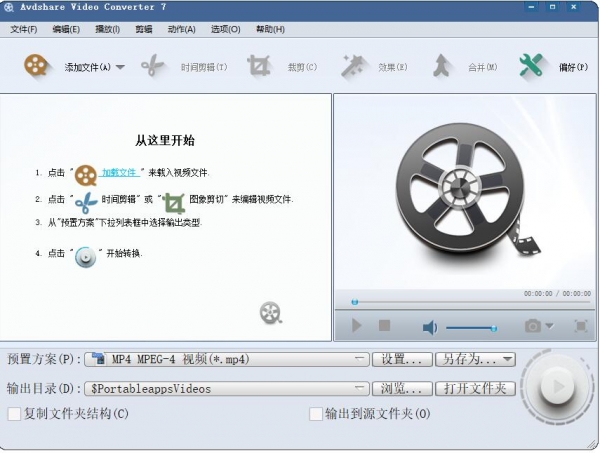Screen dimensions: 600x453
Task: Click the play button in preview controls
Action: click(356, 326)
